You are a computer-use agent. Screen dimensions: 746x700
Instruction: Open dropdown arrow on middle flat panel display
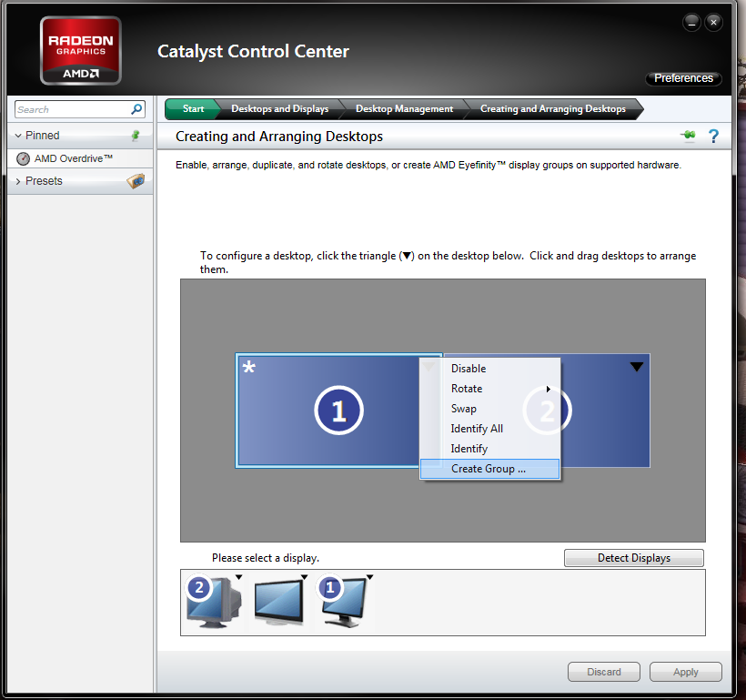(305, 577)
